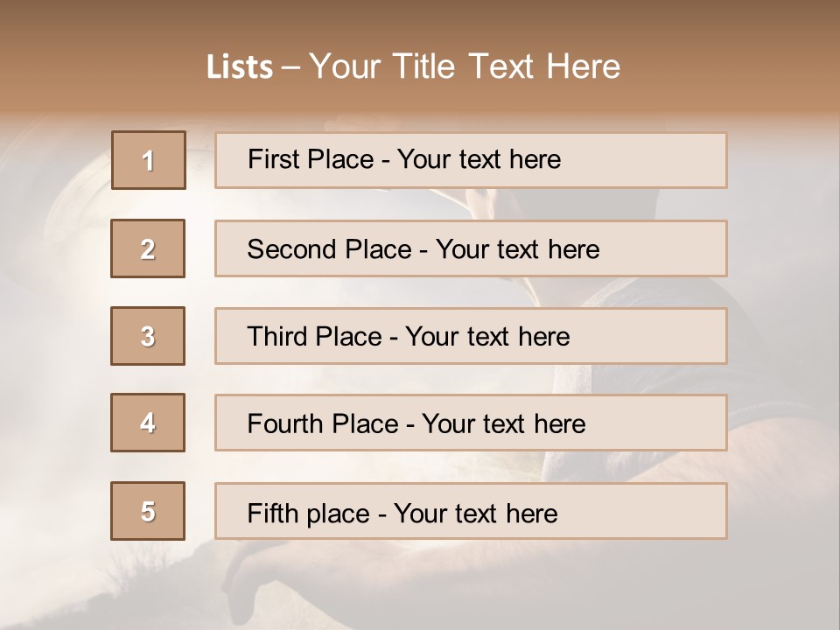Click the "Your Title Text Here" title text
This screenshot has height=630, width=840.
tap(465, 66)
